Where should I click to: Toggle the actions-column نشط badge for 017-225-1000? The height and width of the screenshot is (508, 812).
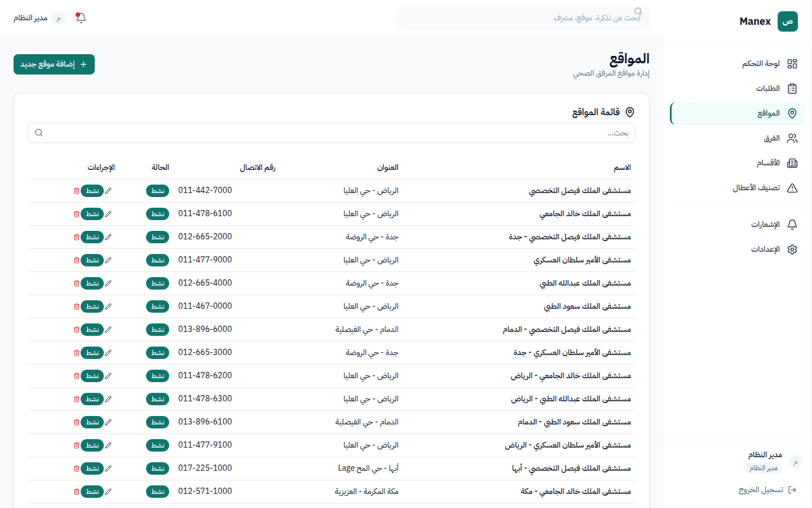pos(92,468)
